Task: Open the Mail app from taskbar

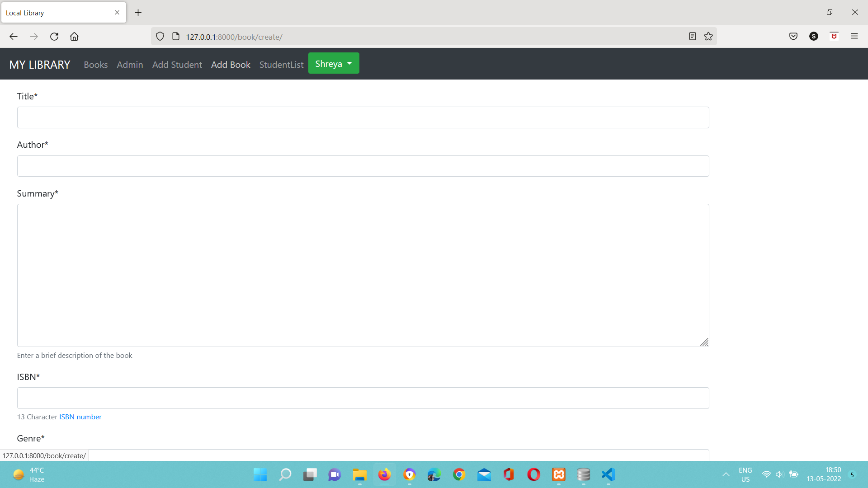Action: pyautogui.click(x=484, y=475)
